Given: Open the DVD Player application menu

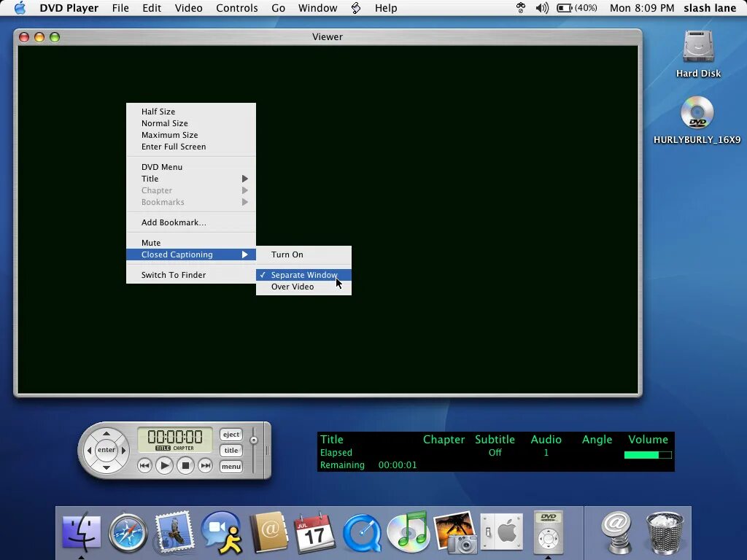Looking at the screenshot, I should click(69, 8).
